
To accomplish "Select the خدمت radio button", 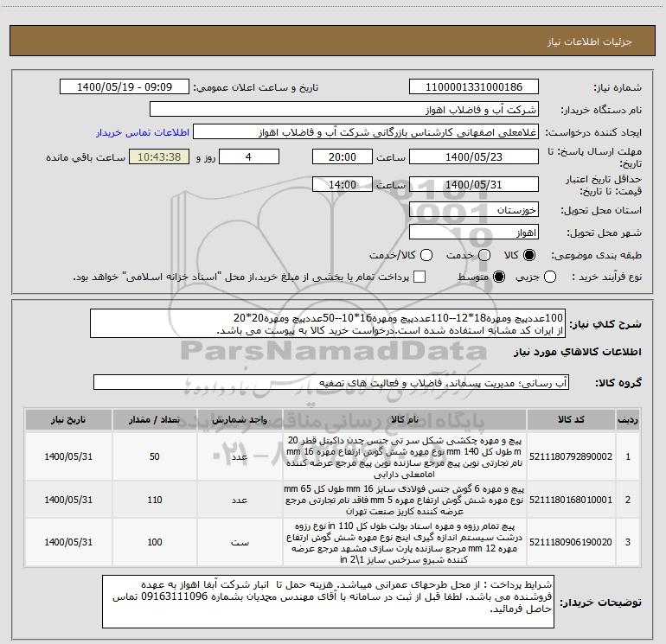I will [484, 255].
